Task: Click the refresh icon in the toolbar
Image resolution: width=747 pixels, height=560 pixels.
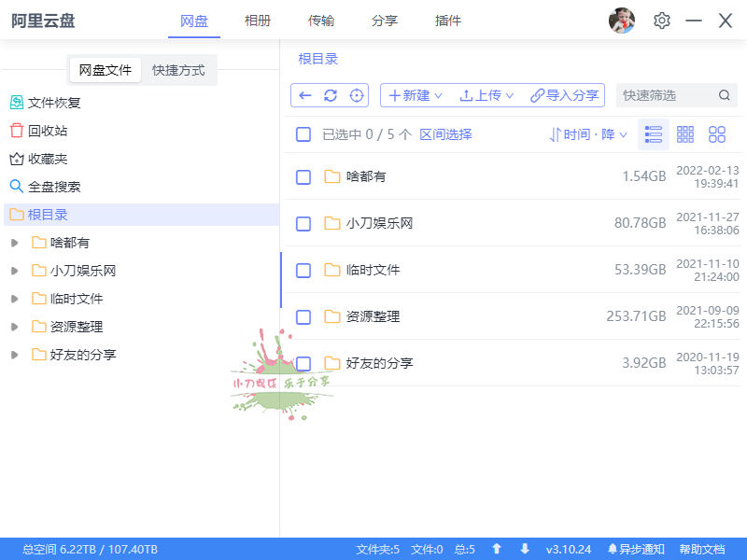Action: click(330, 95)
